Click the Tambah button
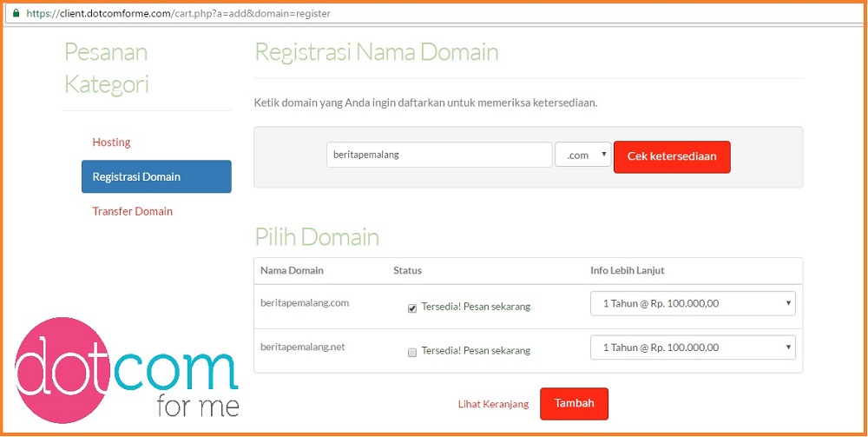 tap(574, 404)
